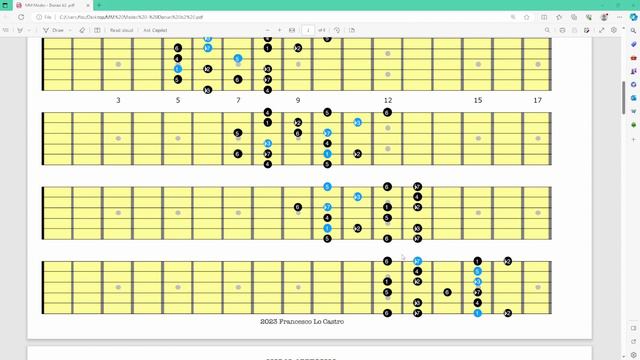Click the File info icon in address bar
Viewport: 640px width, 360px height.
click(x=44, y=17)
